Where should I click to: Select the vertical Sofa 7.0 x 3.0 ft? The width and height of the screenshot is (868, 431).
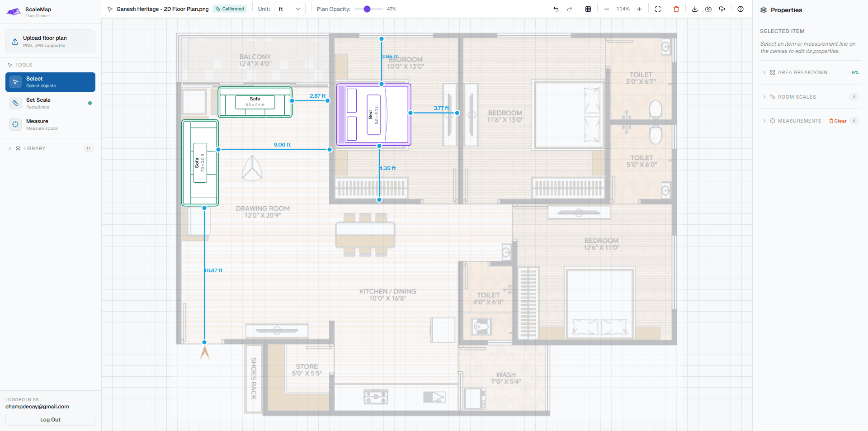200,163
